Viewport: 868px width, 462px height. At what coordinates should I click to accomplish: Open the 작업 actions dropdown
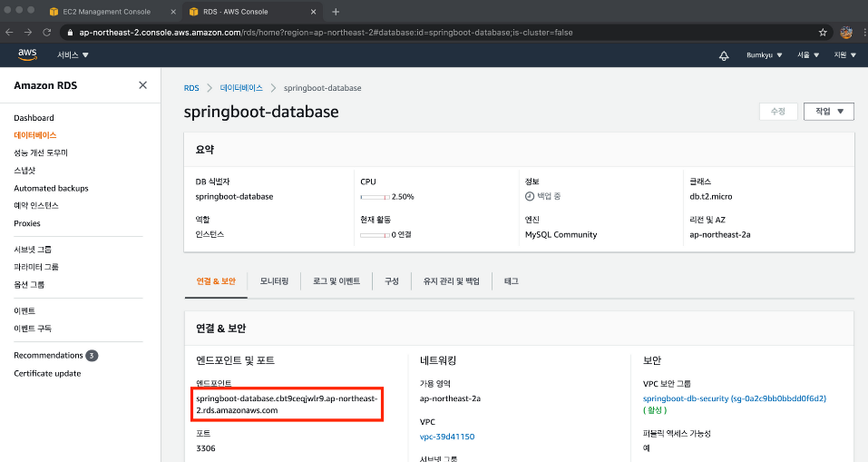(x=829, y=112)
